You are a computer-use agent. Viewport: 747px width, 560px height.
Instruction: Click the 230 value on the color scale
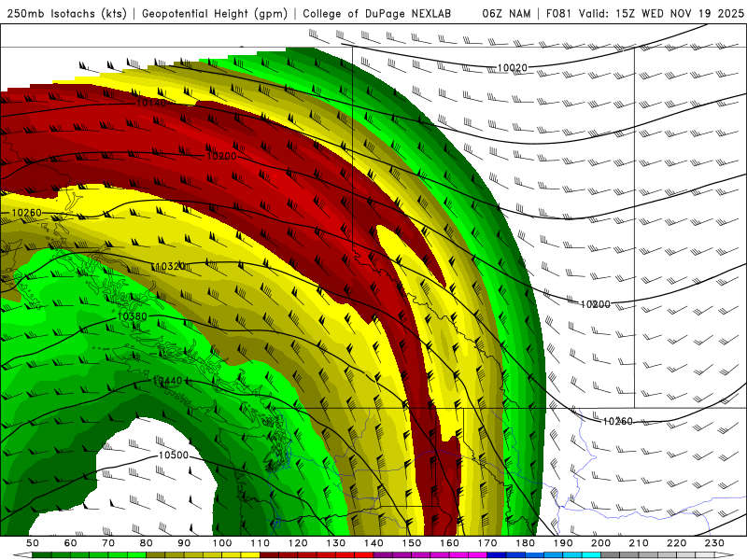tap(714, 543)
